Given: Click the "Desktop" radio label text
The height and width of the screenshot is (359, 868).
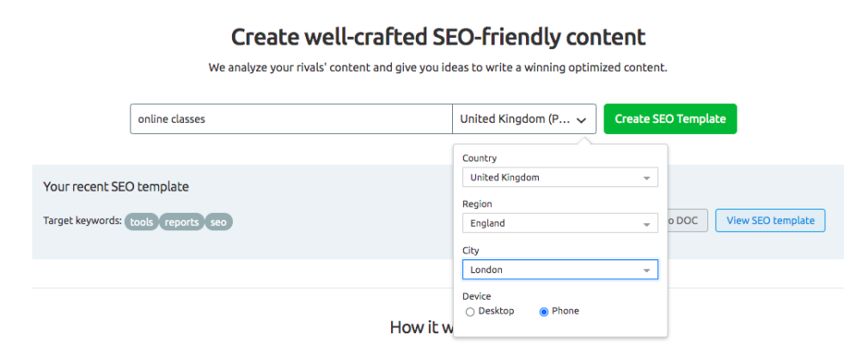Looking at the screenshot, I should 496,311.
